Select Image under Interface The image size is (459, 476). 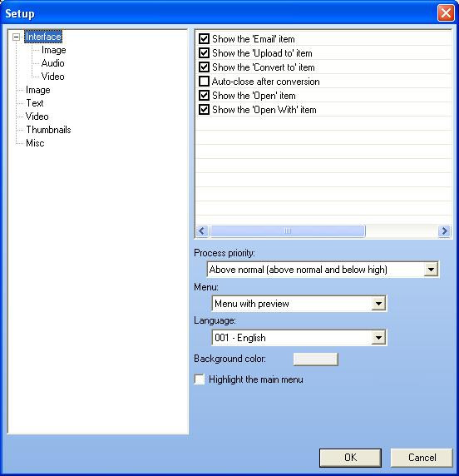pyautogui.click(x=54, y=50)
